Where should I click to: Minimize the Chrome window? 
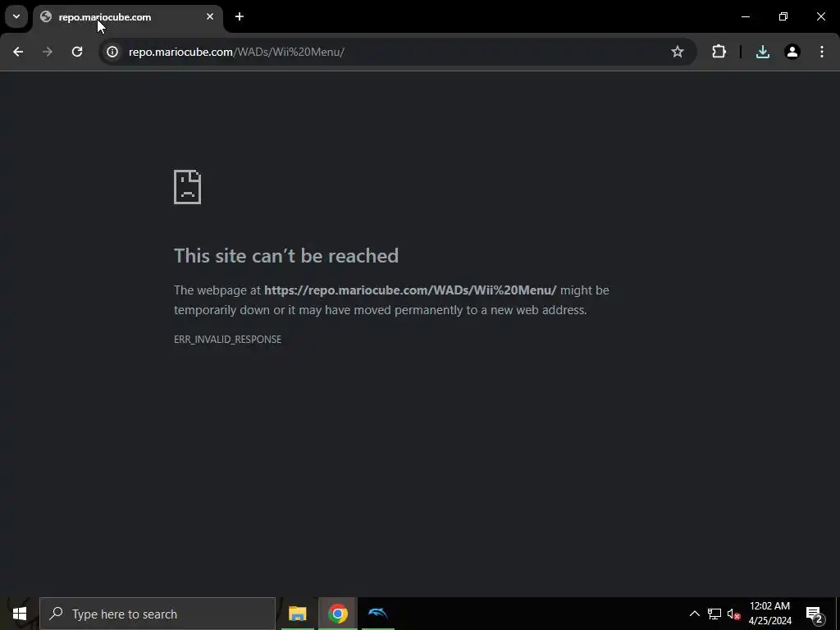(745, 16)
